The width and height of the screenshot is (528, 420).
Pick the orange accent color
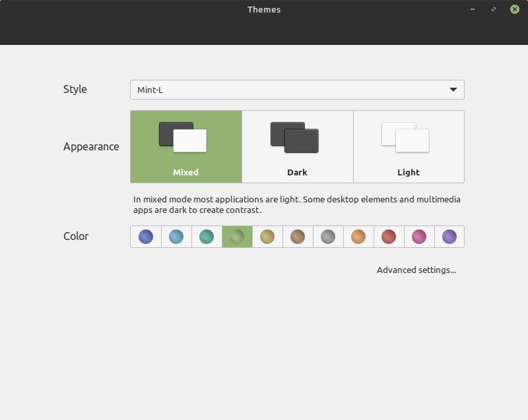click(358, 237)
